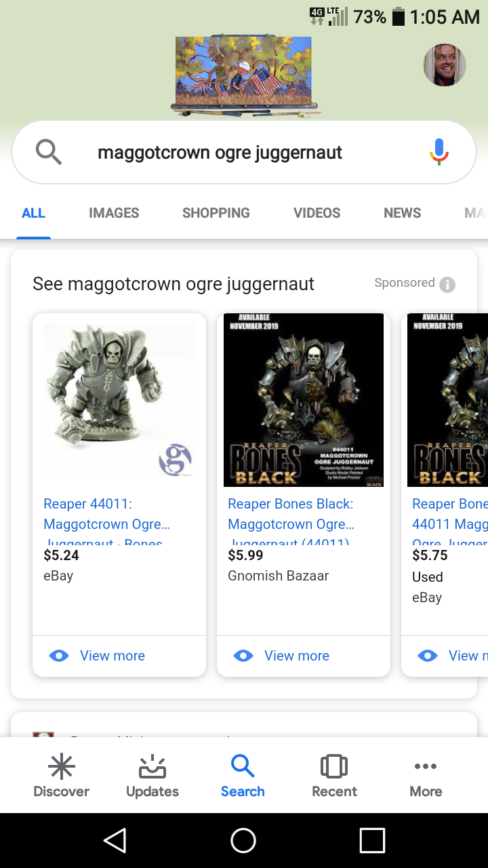This screenshot has width=488, height=868.
Task: Show Sponsored info icon details
Action: [x=447, y=285]
